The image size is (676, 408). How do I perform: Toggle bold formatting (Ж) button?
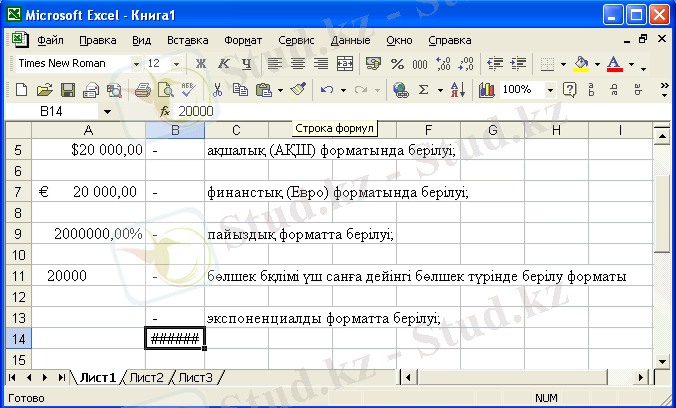coord(201,64)
